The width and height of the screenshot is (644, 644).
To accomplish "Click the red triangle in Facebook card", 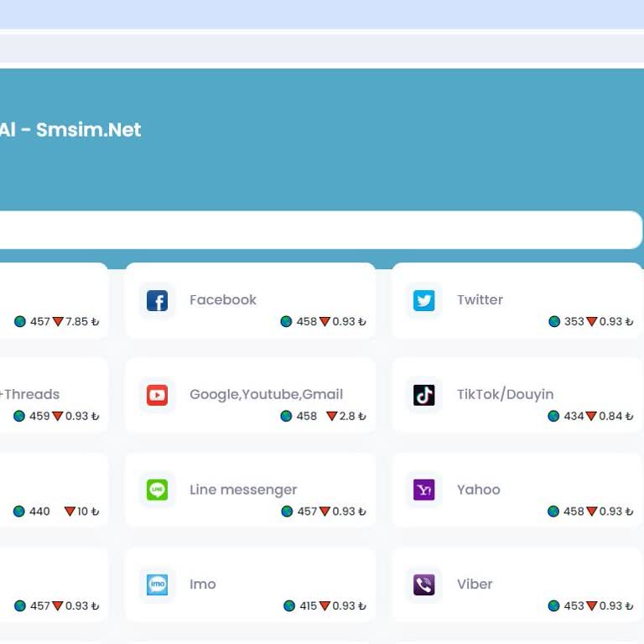I will 325,322.
